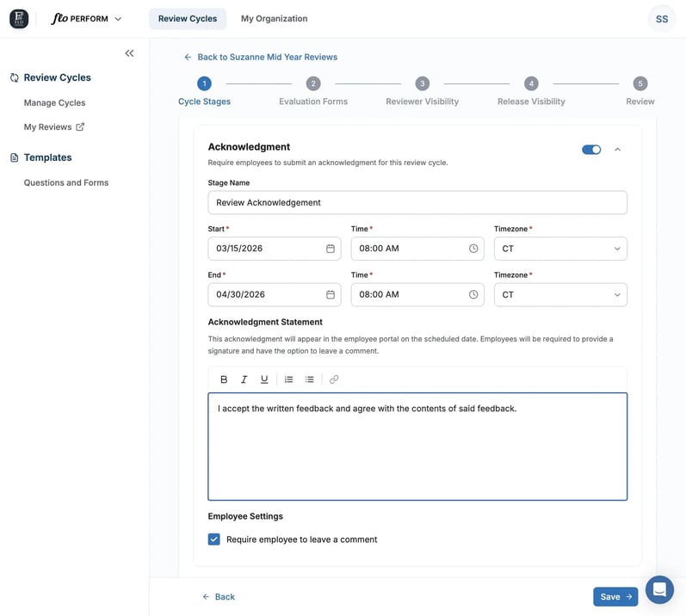Go back to Suzanne Mid Year Reviews
This screenshot has width=686, height=616.
click(261, 57)
